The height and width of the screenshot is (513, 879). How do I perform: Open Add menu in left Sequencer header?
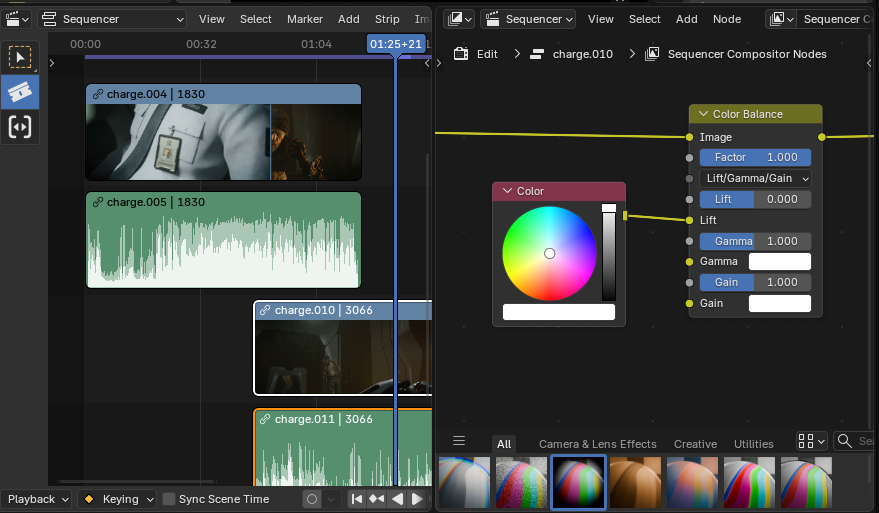348,19
